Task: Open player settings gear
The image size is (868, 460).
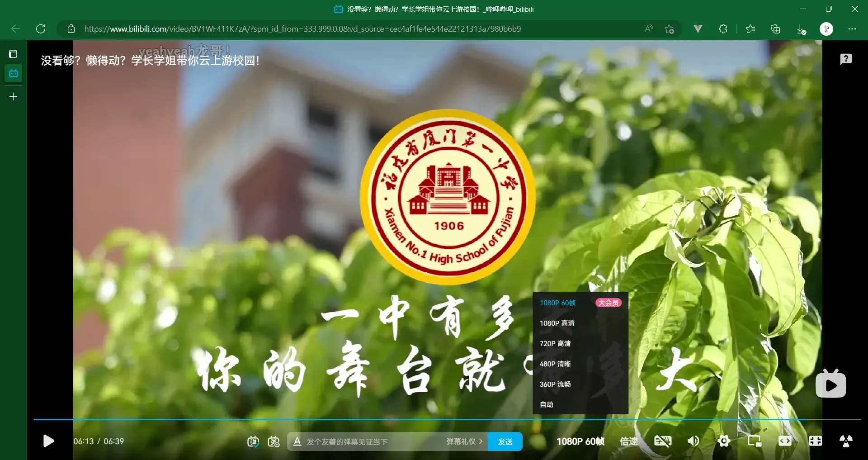Action: click(x=724, y=441)
